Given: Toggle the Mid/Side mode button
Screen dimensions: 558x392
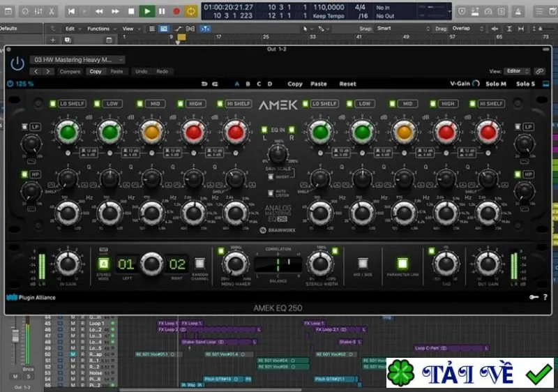Looking at the screenshot, I should click(363, 264).
